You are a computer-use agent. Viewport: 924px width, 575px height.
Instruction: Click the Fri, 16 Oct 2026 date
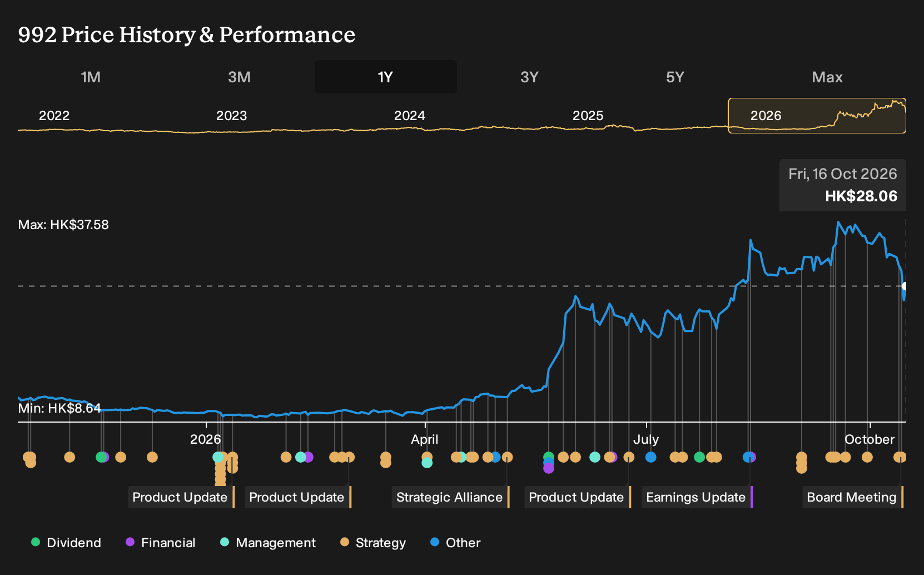[843, 174]
